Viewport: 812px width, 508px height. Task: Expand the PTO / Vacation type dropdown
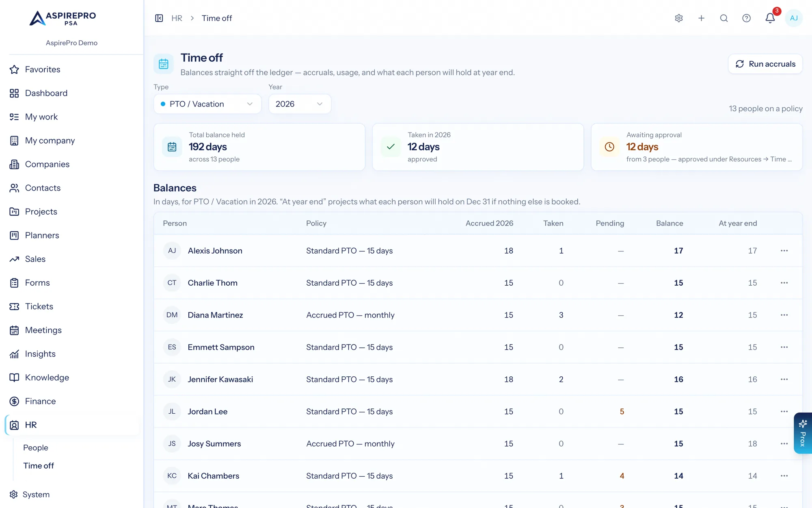[x=207, y=104]
